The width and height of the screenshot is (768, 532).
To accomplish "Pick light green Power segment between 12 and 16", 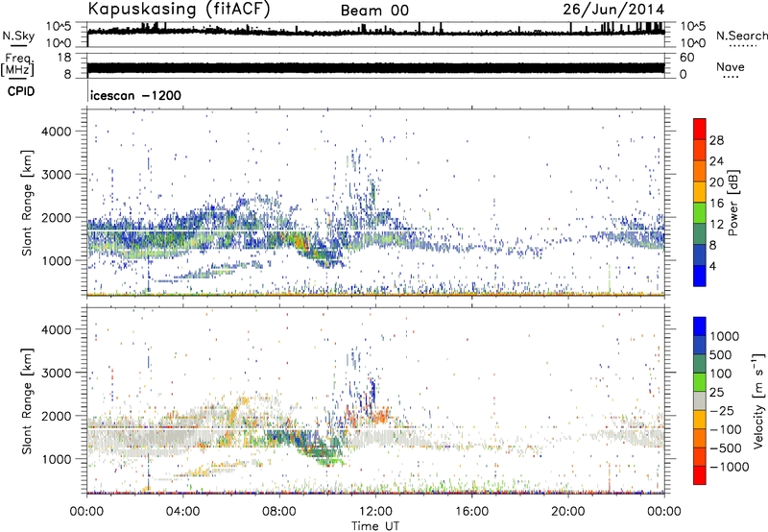I will coord(700,212).
